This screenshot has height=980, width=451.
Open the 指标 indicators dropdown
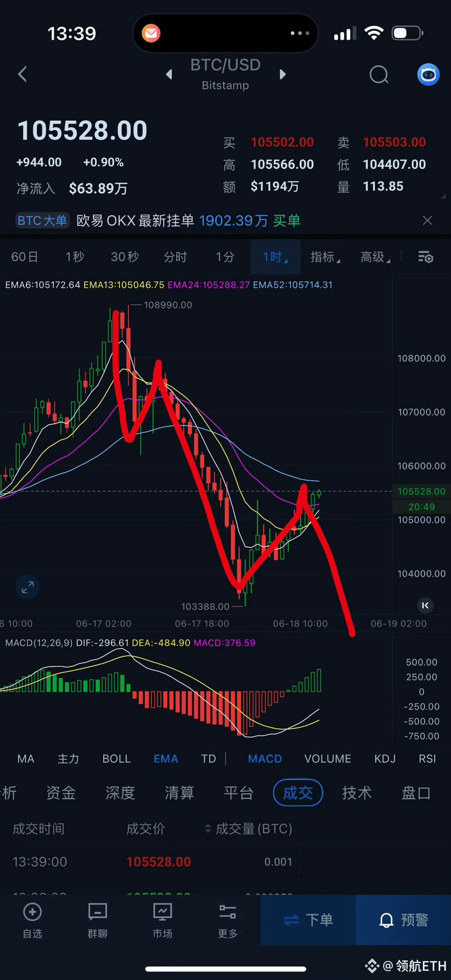(x=325, y=257)
